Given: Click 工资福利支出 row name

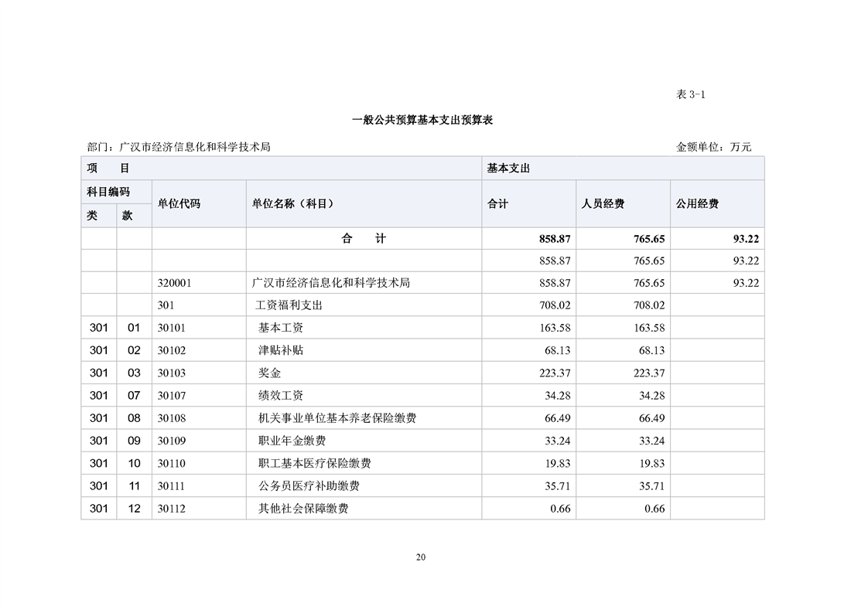Looking at the screenshot, I should click(x=289, y=305).
